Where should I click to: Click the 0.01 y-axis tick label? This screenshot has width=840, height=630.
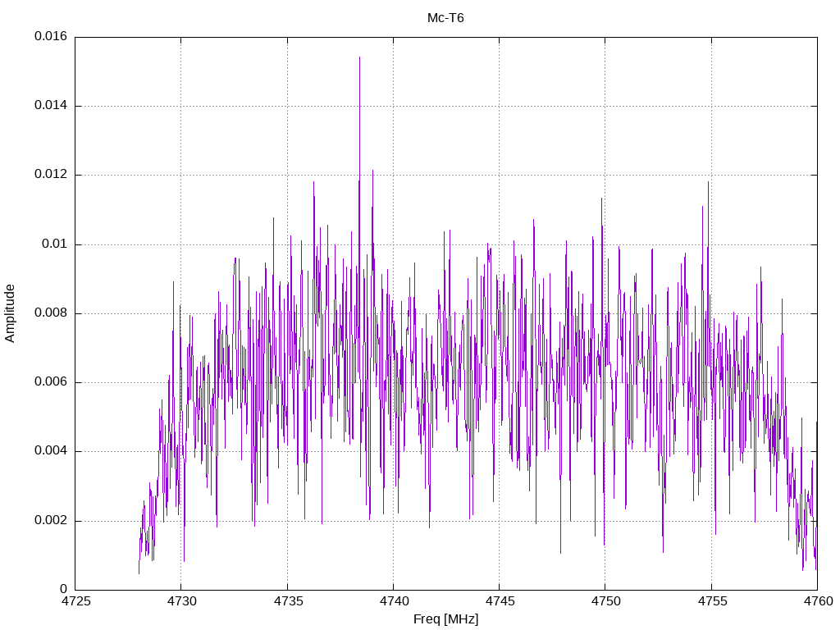point(55,244)
